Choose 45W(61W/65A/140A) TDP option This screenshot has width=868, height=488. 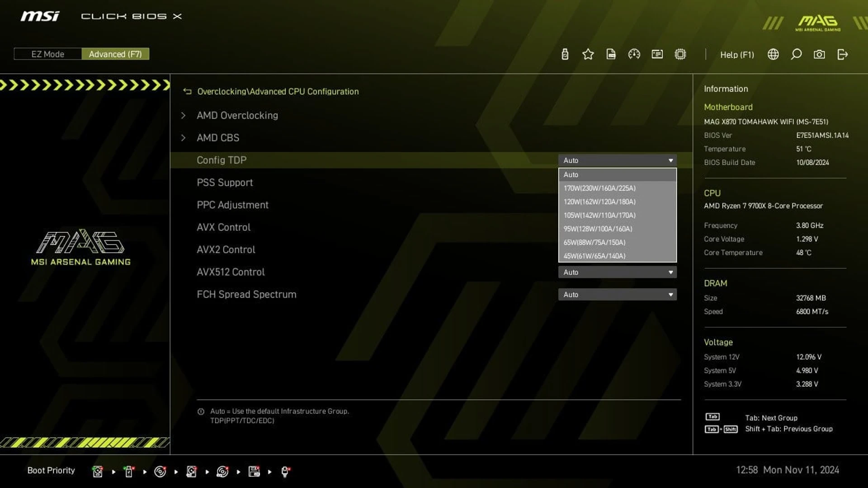tap(617, 256)
